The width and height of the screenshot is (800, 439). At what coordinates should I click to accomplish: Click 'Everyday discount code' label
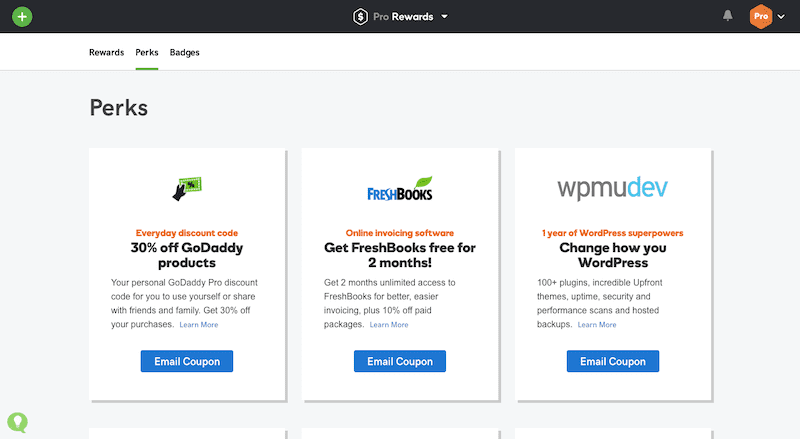tap(187, 233)
